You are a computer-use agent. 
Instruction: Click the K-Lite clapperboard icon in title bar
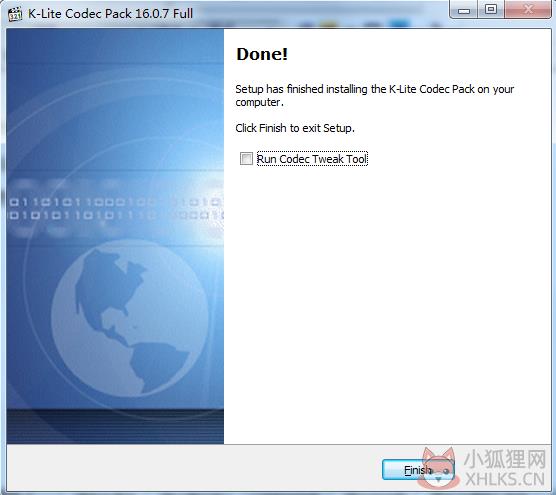pos(15,14)
